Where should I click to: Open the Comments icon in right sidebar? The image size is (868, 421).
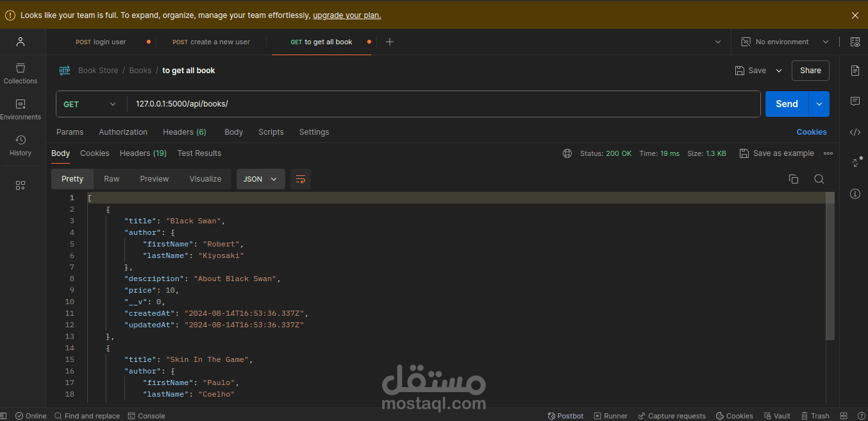coord(855,101)
